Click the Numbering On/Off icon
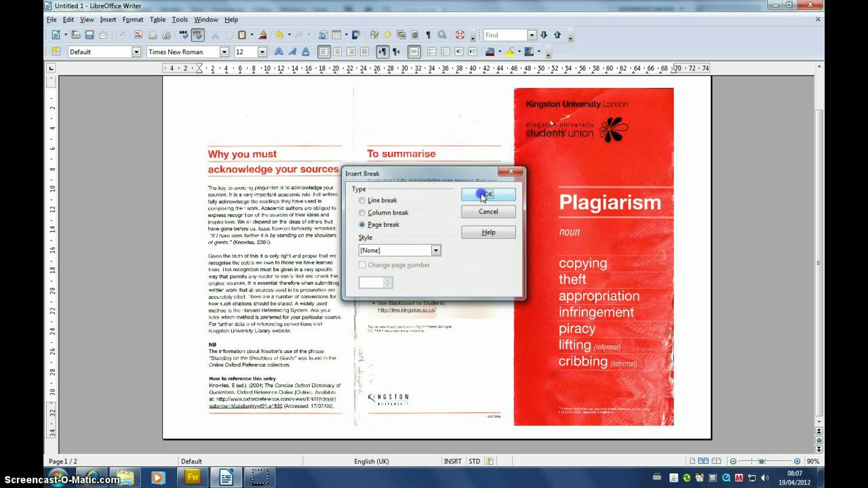The image size is (868, 488). (x=432, y=52)
